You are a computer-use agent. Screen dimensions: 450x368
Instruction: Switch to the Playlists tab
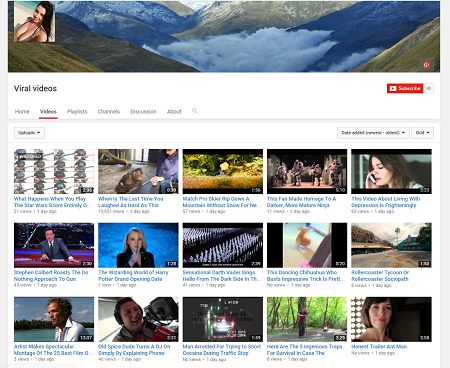pos(77,112)
